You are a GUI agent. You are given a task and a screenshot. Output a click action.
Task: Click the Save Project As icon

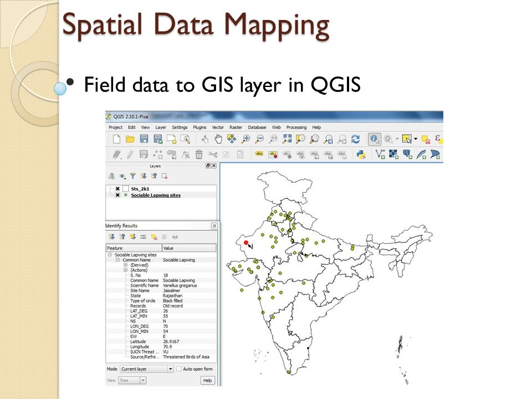click(158, 139)
